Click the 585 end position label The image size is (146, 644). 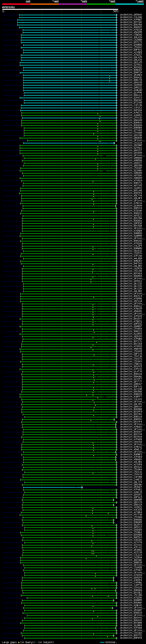(115, 11)
